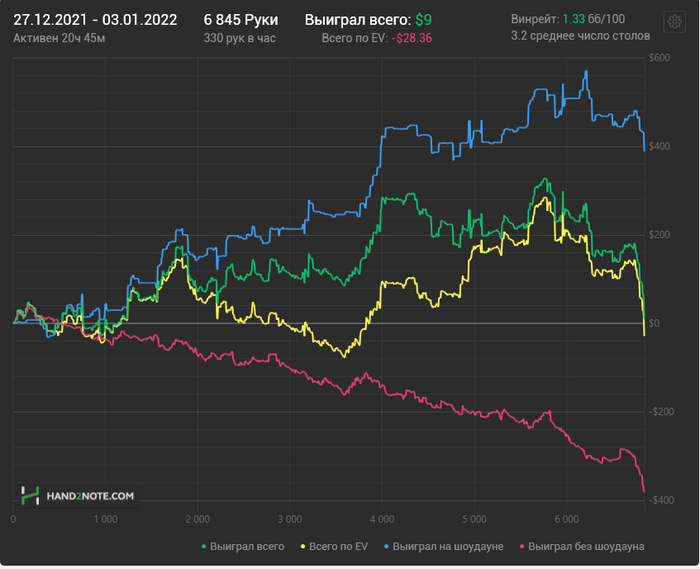Click the yellow legend dot for EV
The width and height of the screenshot is (700, 569).
(304, 546)
